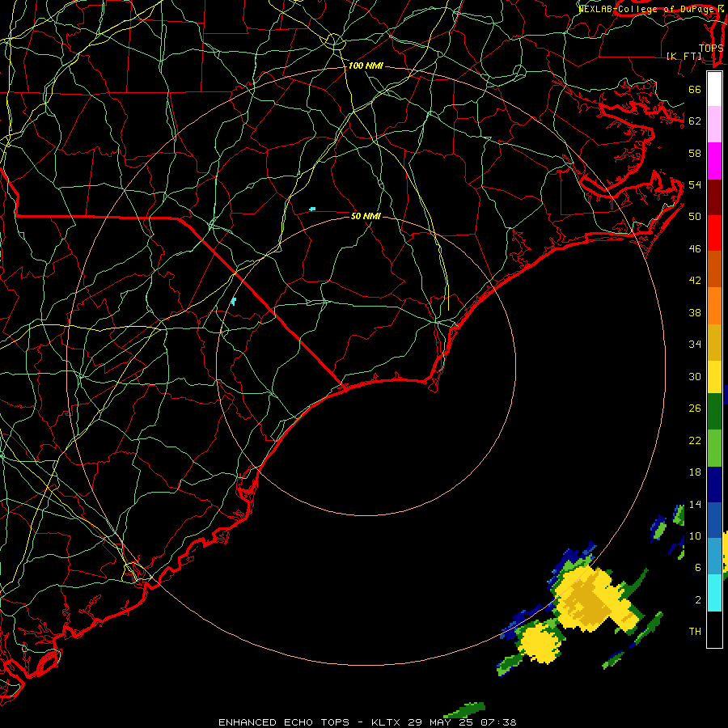Pick the cyan legend swatch above TH

714,593
